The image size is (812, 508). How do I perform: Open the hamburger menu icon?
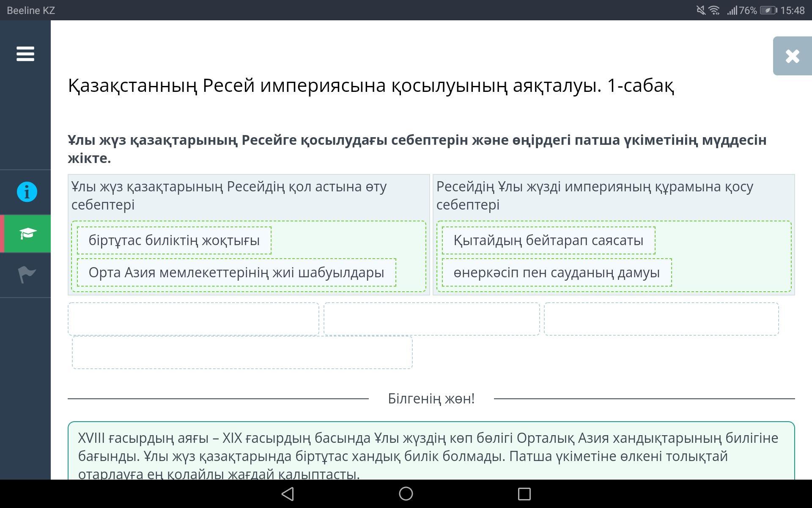pyautogui.click(x=25, y=54)
